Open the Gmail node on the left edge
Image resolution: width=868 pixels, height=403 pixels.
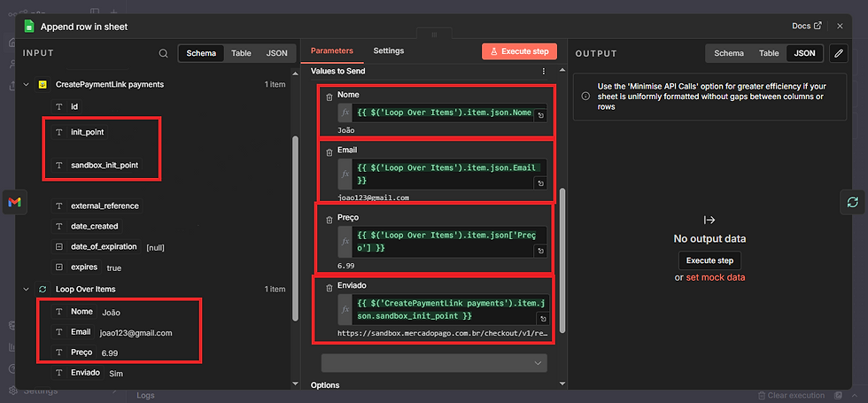pyautogui.click(x=14, y=202)
